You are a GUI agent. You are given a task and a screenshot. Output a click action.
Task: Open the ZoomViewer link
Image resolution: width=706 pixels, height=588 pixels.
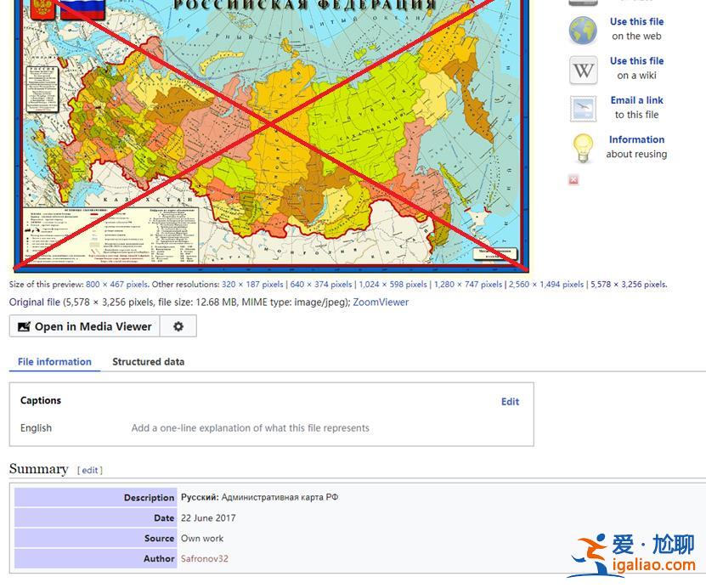click(381, 302)
